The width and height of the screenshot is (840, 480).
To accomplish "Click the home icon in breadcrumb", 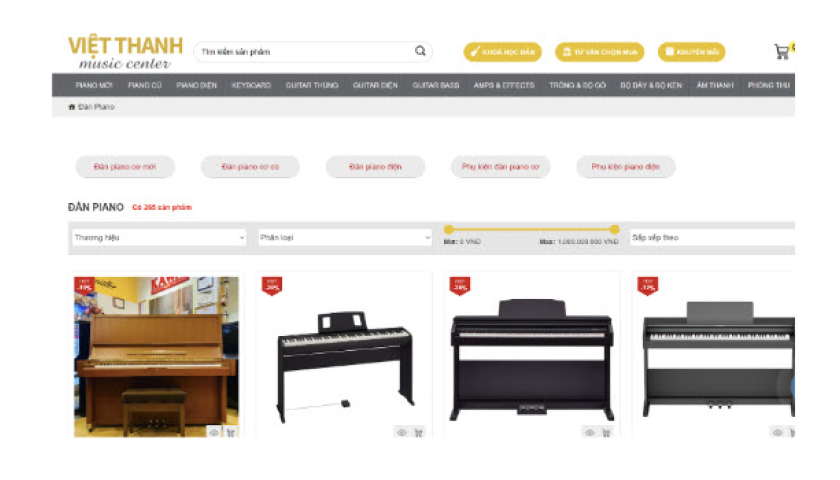I will (72, 107).
